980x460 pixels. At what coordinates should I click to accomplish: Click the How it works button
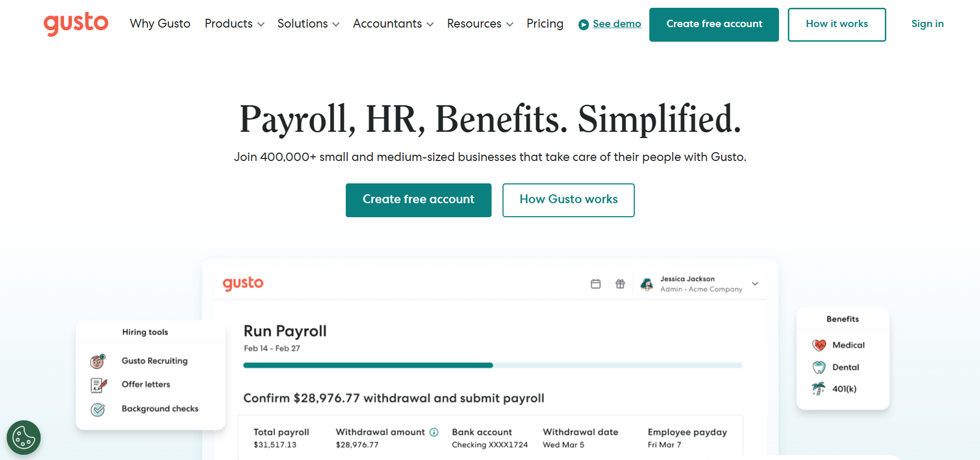[x=837, y=24]
